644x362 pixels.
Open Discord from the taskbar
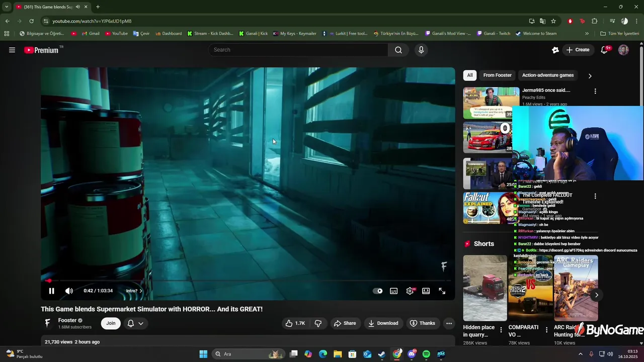point(412,354)
